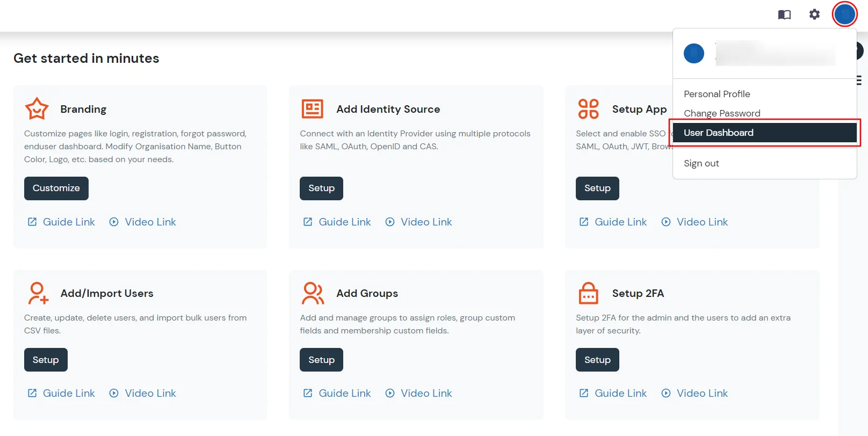Click the Setup 2FA lock icon
This screenshot has width=868, height=436.
coord(588,293)
